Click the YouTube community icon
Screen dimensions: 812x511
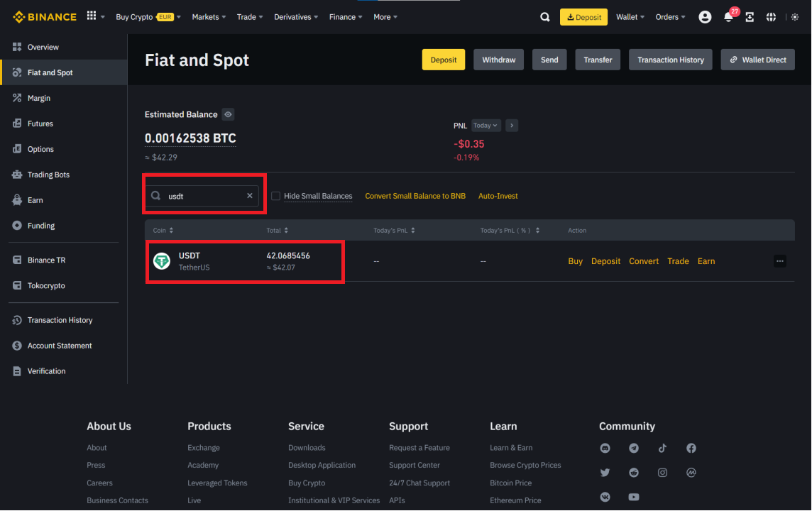[x=634, y=497]
